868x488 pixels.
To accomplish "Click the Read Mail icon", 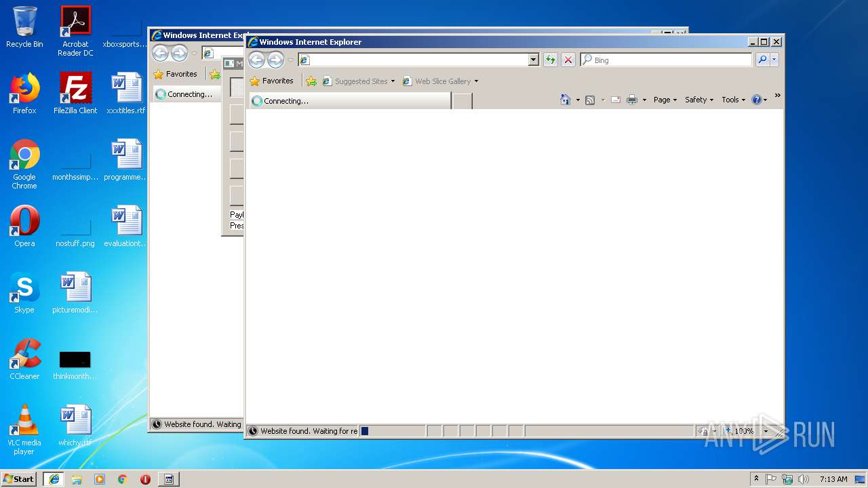I will click(x=616, y=100).
